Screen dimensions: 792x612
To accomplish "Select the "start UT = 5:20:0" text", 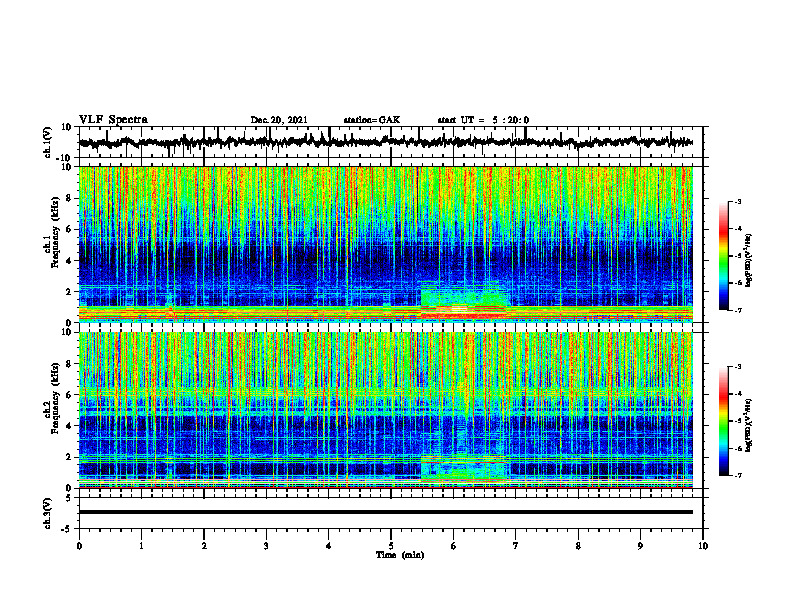I will click(x=483, y=120).
